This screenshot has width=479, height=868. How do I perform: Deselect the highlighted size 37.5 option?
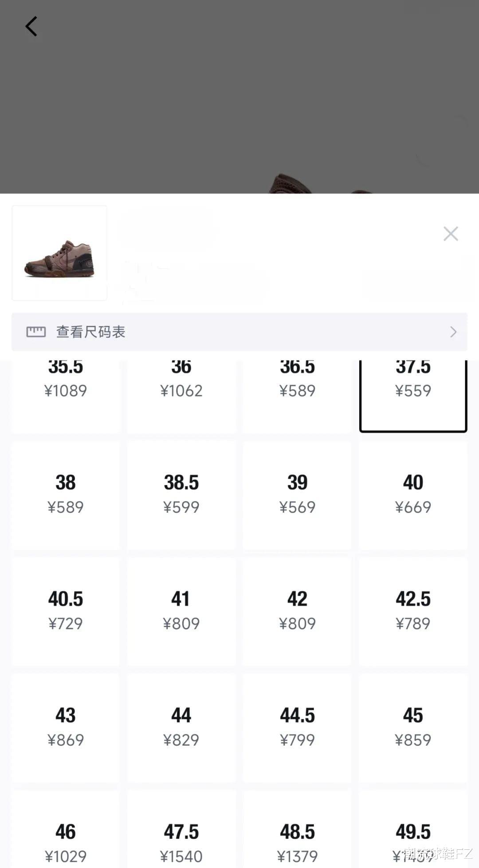click(413, 397)
